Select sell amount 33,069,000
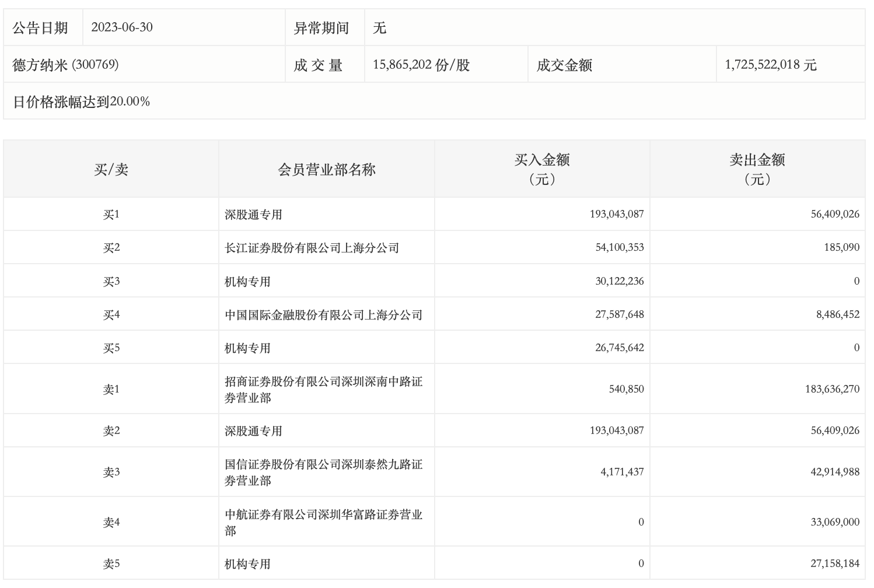 pos(835,522)
